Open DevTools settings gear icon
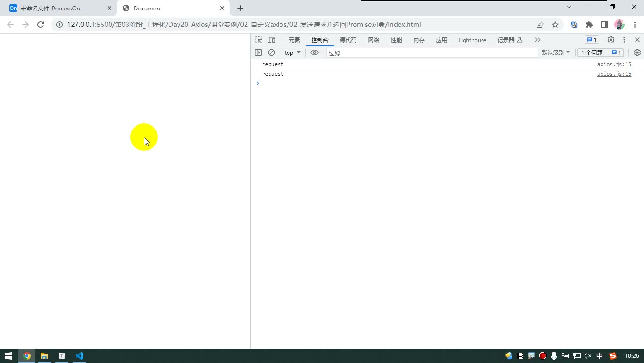 pyautogui.click(x=611, y=40)
